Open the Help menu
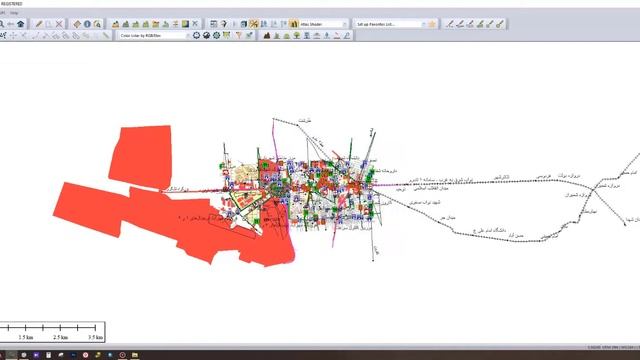Viewport: 640px width, 360px height. [x=14, y=13]
